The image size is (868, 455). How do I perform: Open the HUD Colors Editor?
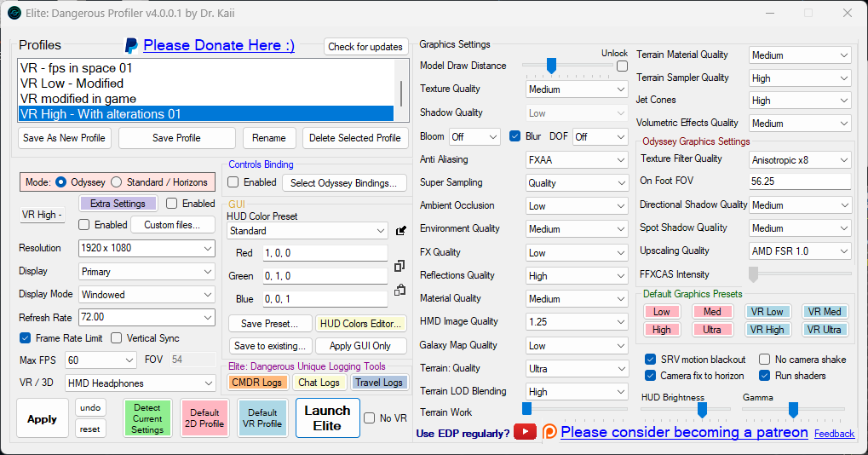(360, 323)
